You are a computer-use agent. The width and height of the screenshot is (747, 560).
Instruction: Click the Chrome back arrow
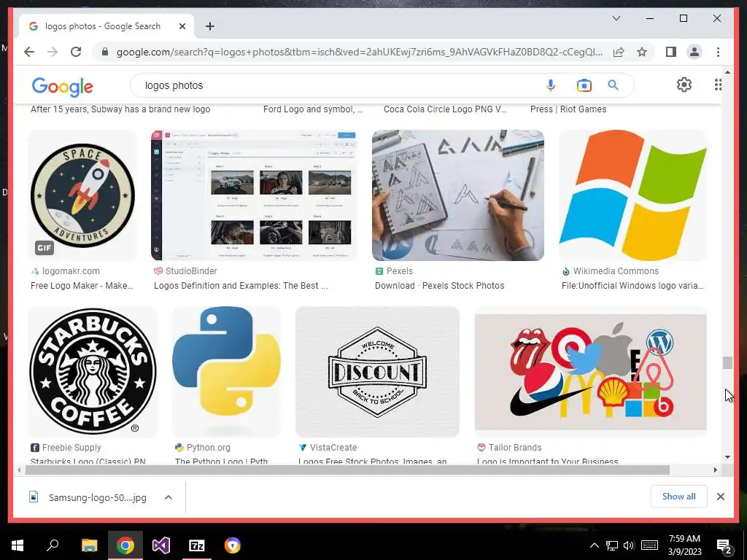[29, 52]
